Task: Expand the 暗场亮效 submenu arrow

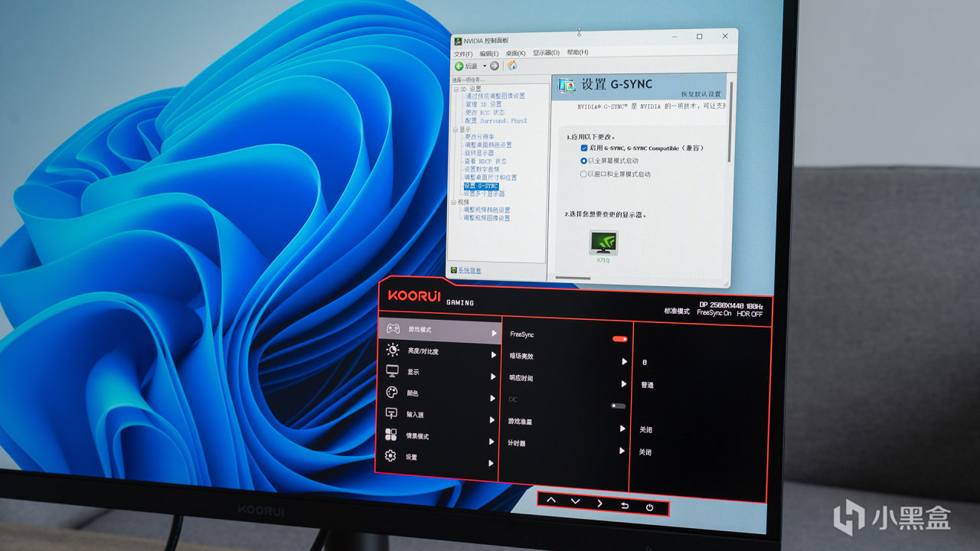Action: click(624, 361)
